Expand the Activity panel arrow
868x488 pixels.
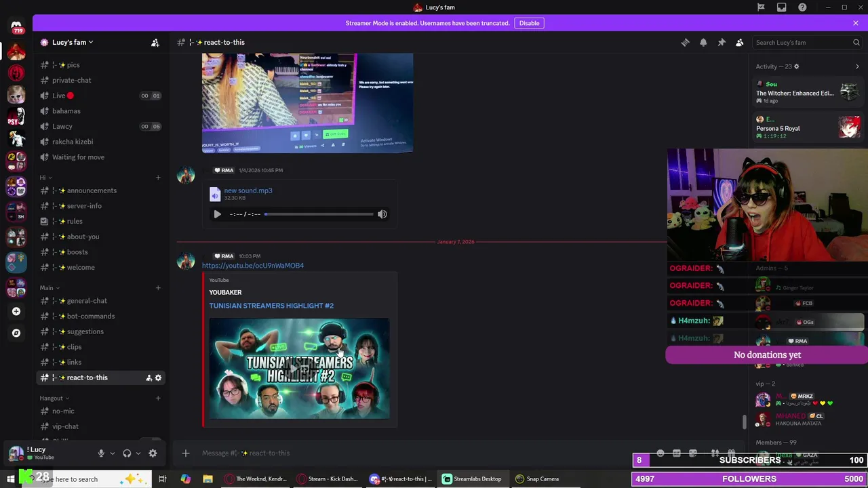857,66
